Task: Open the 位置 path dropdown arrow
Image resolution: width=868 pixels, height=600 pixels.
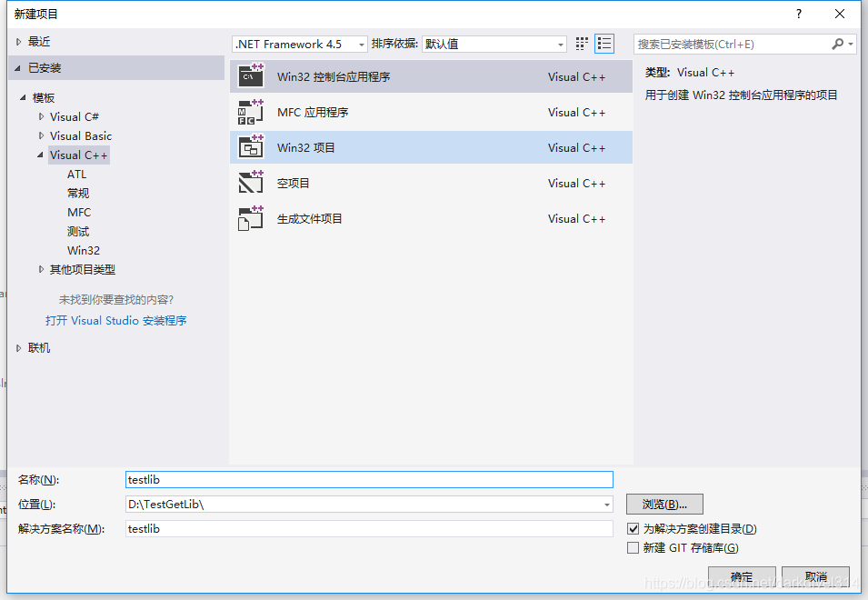Action: pos(607,505)
